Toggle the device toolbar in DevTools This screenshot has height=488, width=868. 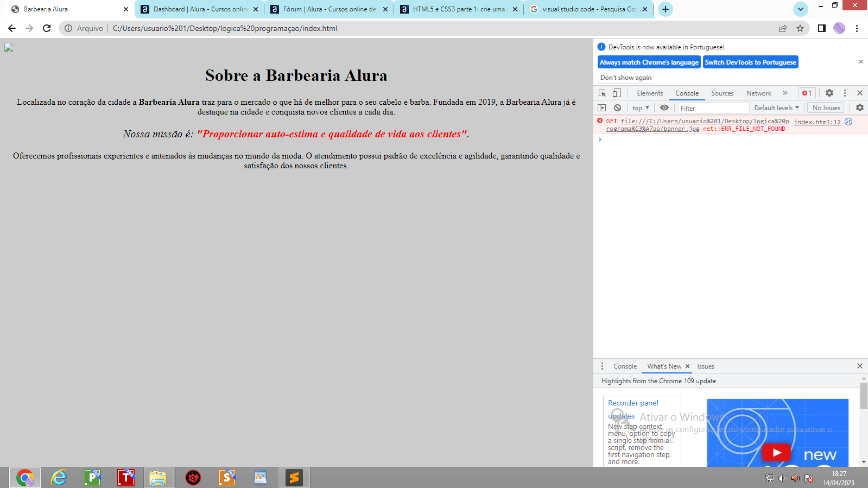coord(617,93)
